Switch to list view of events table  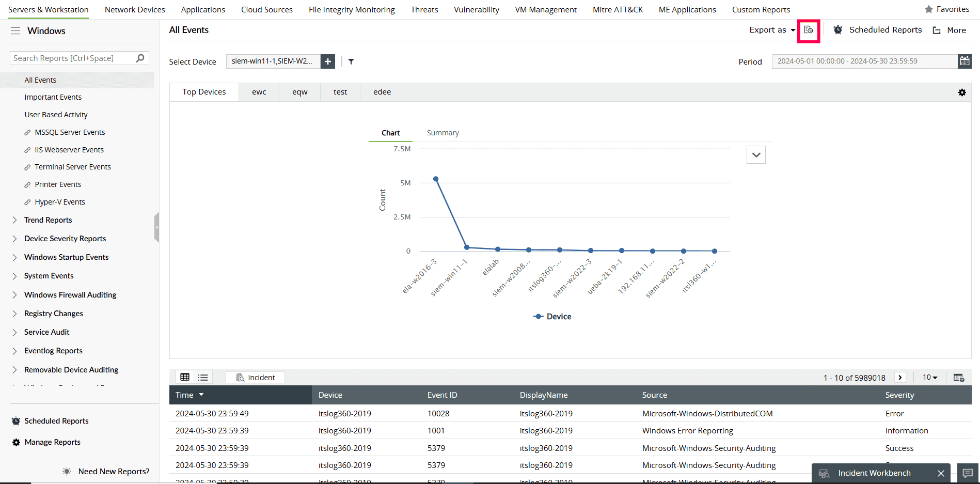(x=202, y=377)
